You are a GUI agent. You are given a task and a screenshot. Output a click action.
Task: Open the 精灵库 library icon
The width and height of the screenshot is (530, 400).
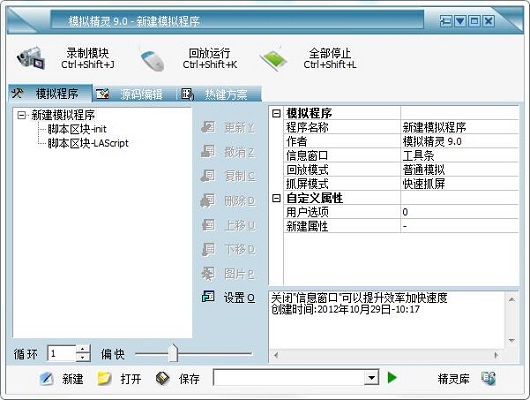488,378
